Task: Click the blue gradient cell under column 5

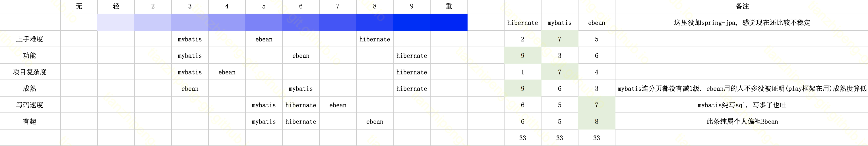Action: pyautogui.click(x=264, y=22)
